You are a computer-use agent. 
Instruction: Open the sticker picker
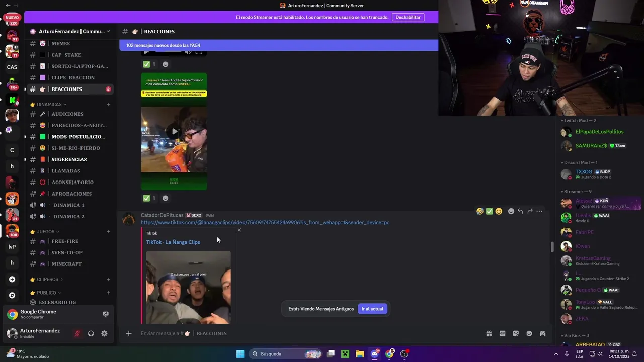point(516,333)
